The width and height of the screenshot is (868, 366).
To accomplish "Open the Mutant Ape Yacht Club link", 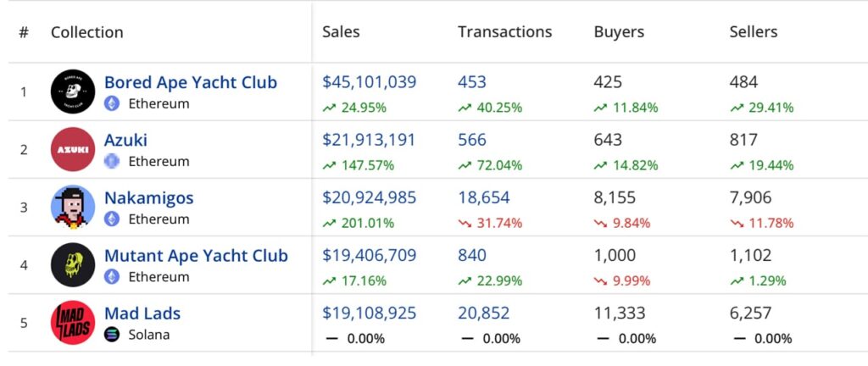I will tap(196, 256).
